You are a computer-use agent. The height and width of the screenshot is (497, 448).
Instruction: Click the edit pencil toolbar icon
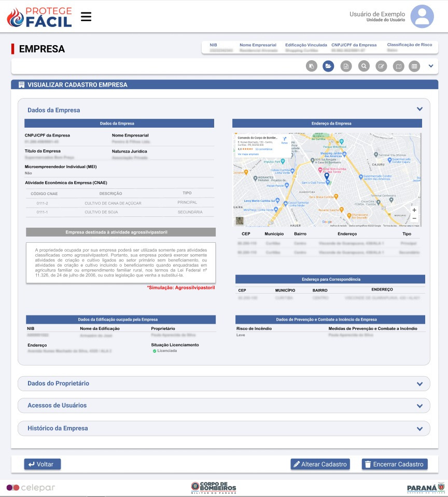point(381,66)
